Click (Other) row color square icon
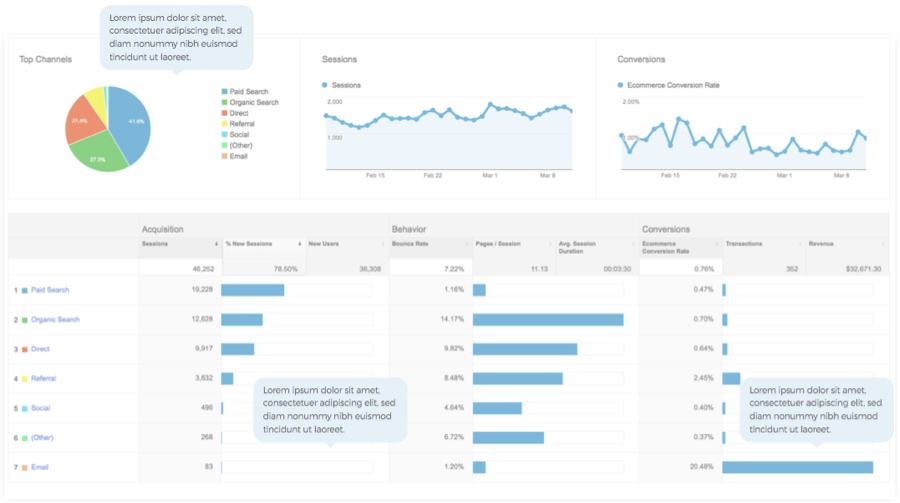This screenshot has width=900, height=503. [25, 438]
